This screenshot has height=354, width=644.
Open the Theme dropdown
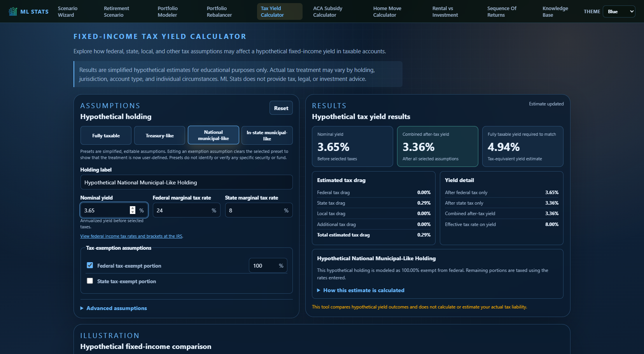619,12
